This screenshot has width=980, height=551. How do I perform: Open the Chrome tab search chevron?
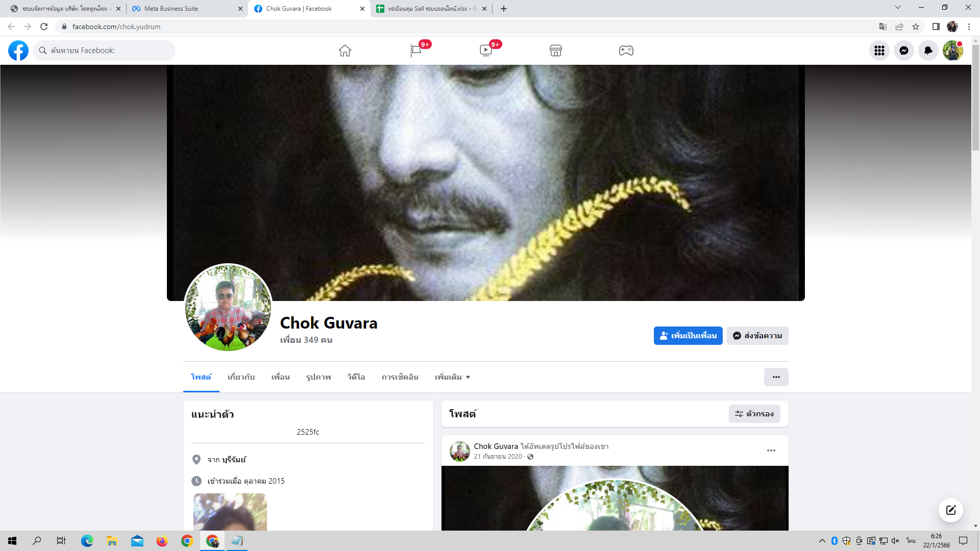coord(897,8)
